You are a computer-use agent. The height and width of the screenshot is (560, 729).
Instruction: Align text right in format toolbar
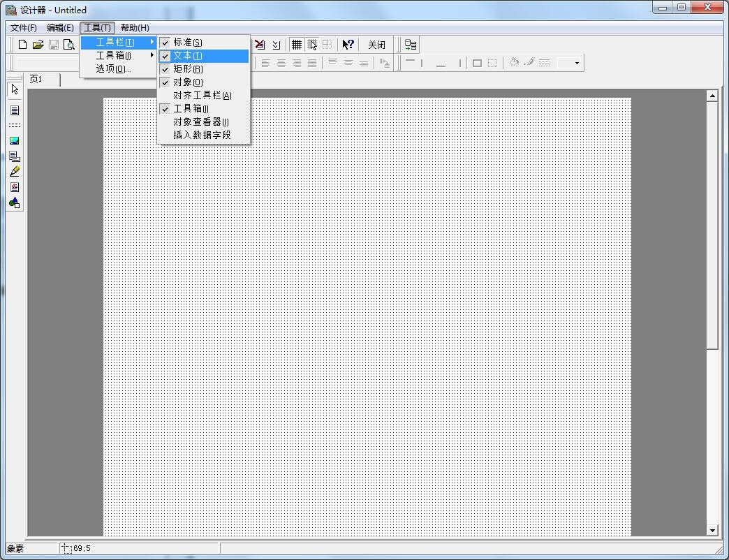296,63
